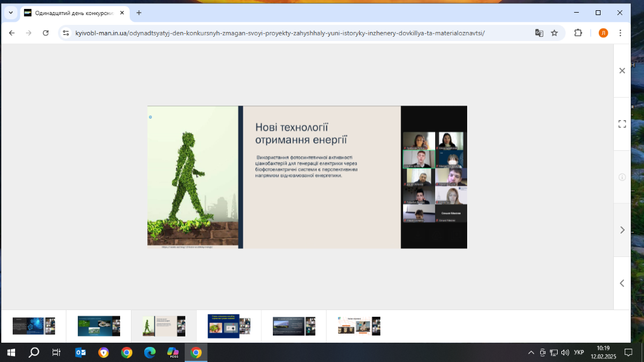This screenshot has height=362, width=644.
Task: Open Outlook from the taskbar
Action: tap(80, 352)
